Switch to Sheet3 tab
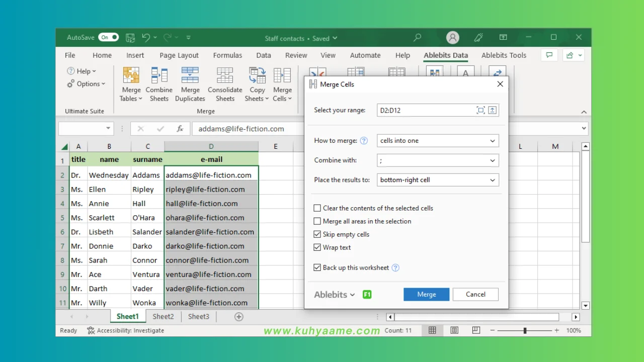Image resolution: width=644 pixels, height=362 pixels. pos(199,316)
